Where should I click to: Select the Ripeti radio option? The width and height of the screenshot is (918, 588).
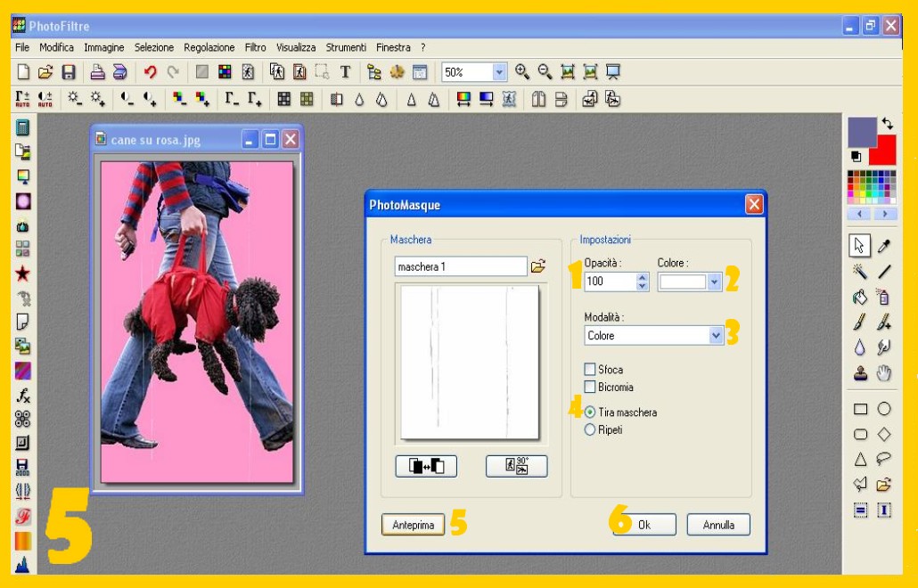pyautogui.click(x=590, y=429)
